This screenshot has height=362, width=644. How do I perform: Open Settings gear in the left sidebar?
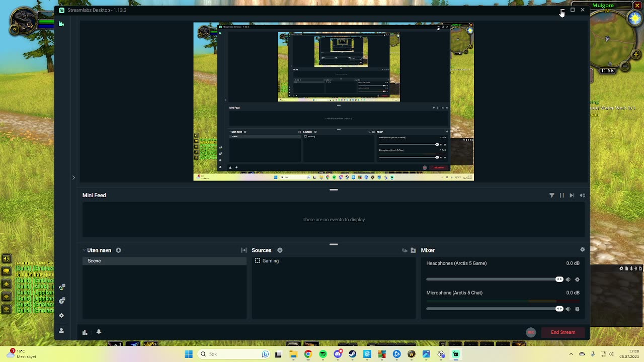pyautogui.click(x=61, y=315)
